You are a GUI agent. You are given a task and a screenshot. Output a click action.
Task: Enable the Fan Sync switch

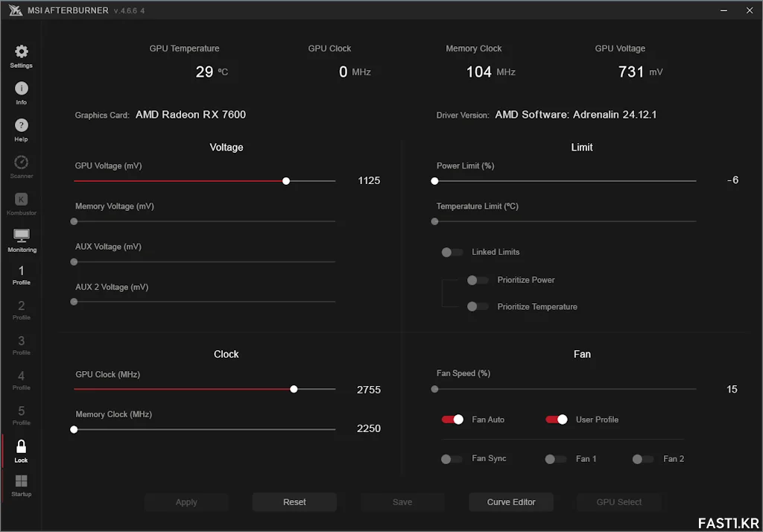451,459
